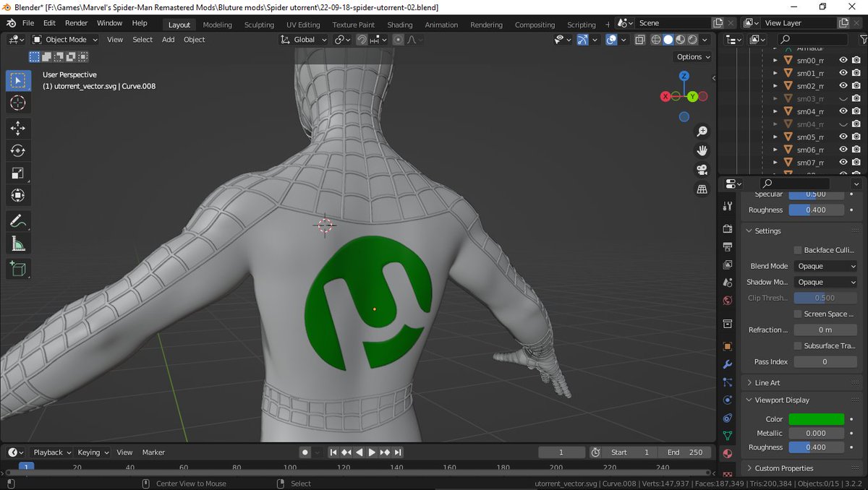
Task: Open the Object Mode dropdown
Action: pos(65,40)
